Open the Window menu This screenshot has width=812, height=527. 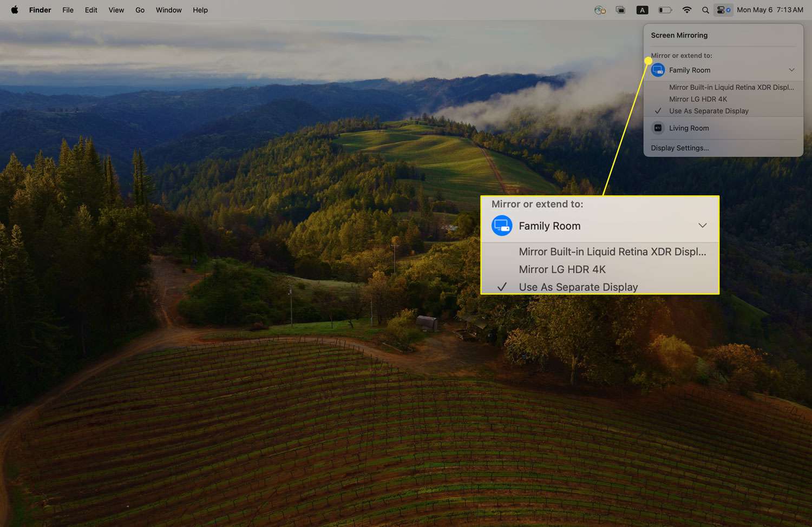(168, 10)
